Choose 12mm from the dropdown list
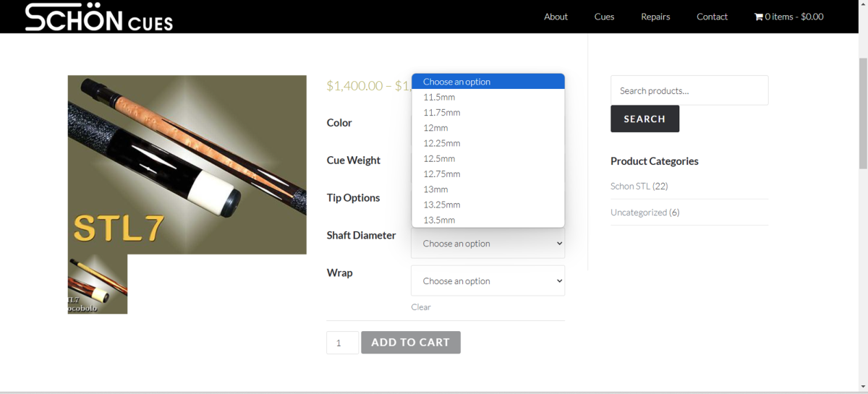This screenshot has height=394, width=868. (436, 128)
